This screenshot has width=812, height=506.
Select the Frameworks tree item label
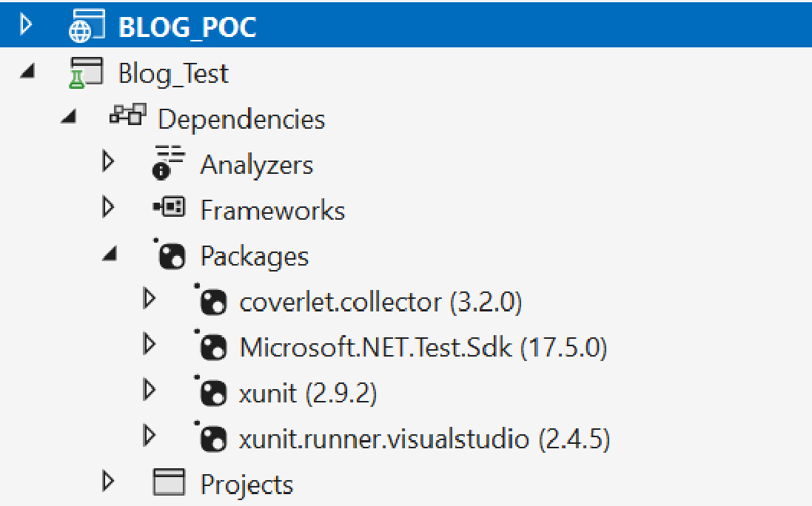tap(272, 211)
